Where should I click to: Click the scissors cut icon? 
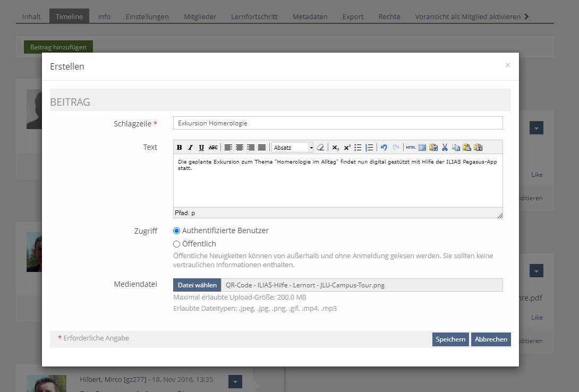(445, 148)
